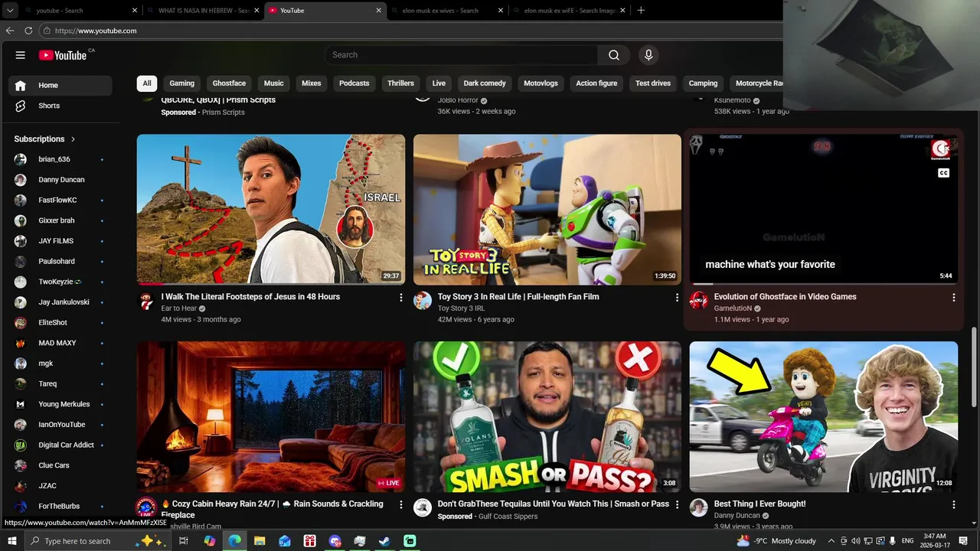980x551 pixels.
Task: Open weather widget showing -9°C
Action: point(776,541)
